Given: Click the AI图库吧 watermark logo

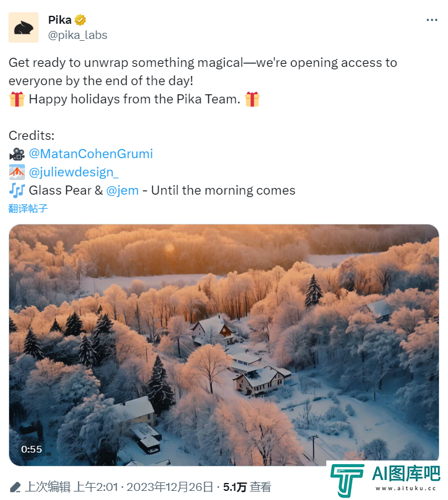Looking at the screenshot, I should [385, 479].
